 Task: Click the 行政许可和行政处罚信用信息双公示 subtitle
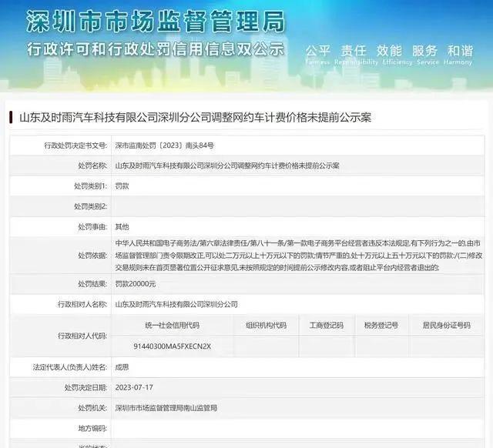(x=156, y=49)
